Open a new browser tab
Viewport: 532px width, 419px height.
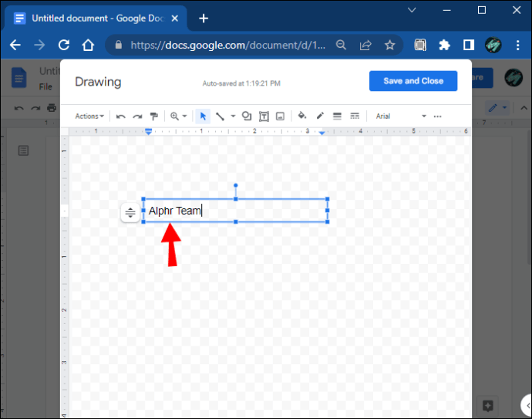coord(204,18)
